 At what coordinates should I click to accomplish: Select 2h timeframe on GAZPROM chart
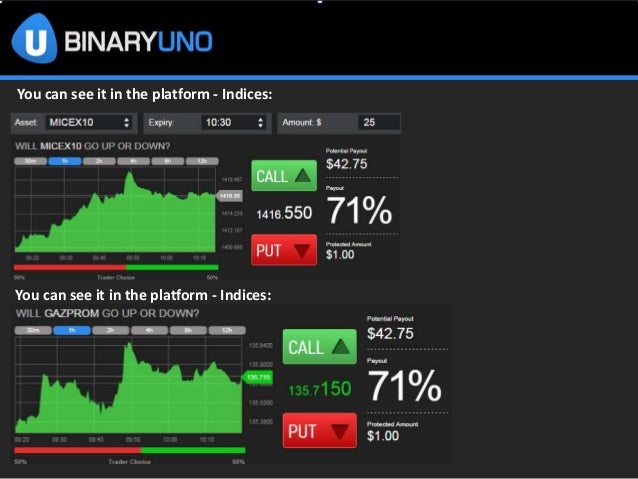(x=111, y=330)
